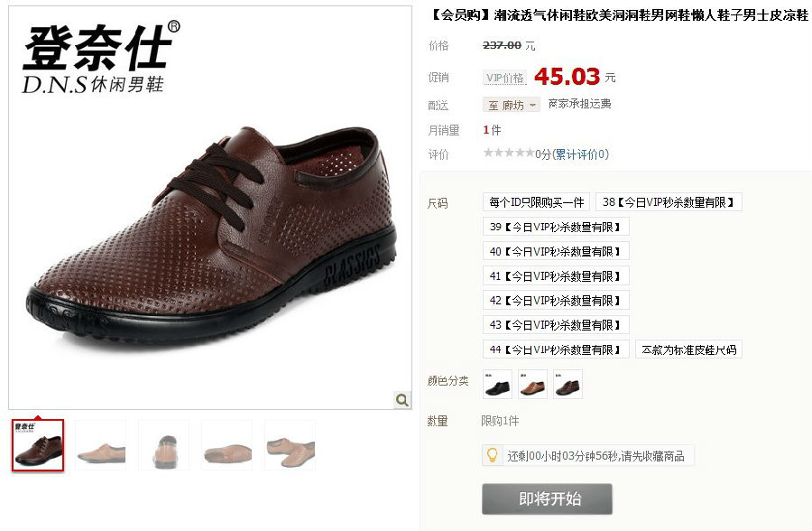The image size is (812, 531).
Task: View the fifth pair-of-shoes thumbnail
Action: click(290, 445)
